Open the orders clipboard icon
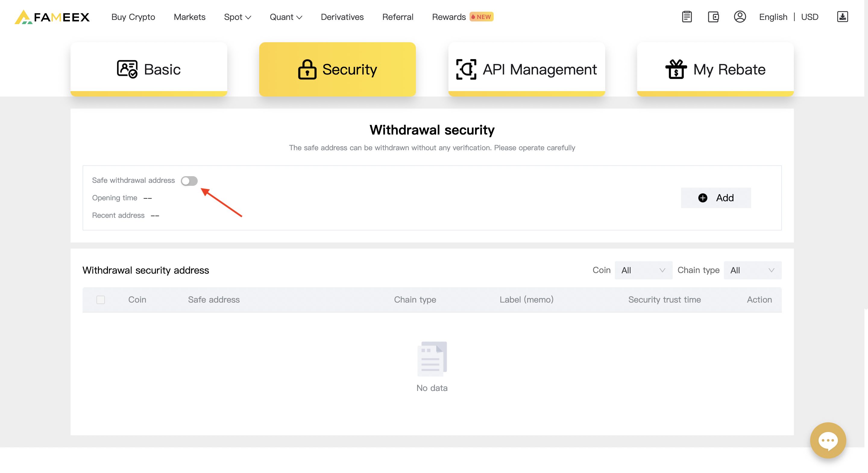 pyautogui.click(x=687, y=17)
